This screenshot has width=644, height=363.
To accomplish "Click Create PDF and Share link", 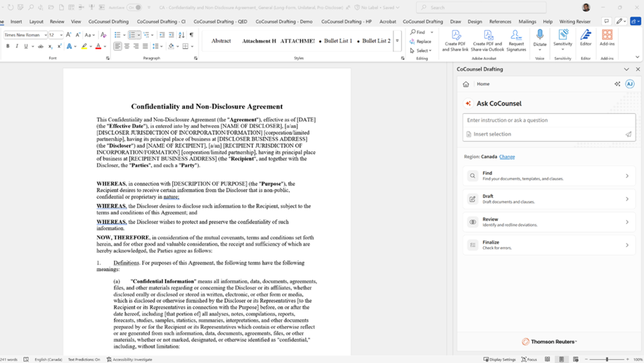I will 455,41.
